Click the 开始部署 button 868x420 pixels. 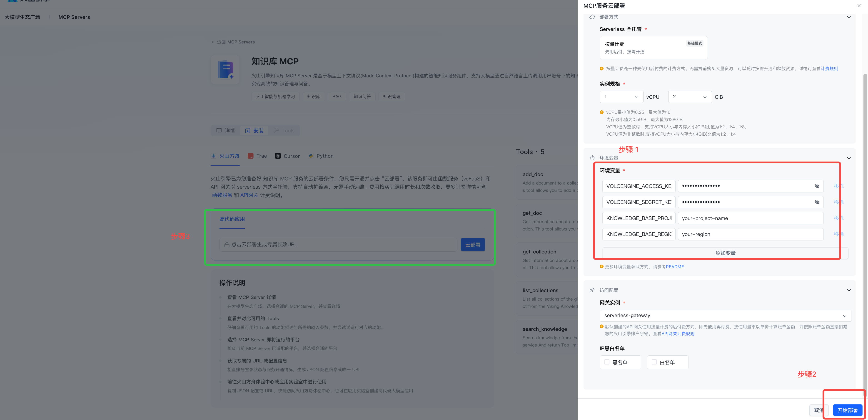(x=848, y=410)
